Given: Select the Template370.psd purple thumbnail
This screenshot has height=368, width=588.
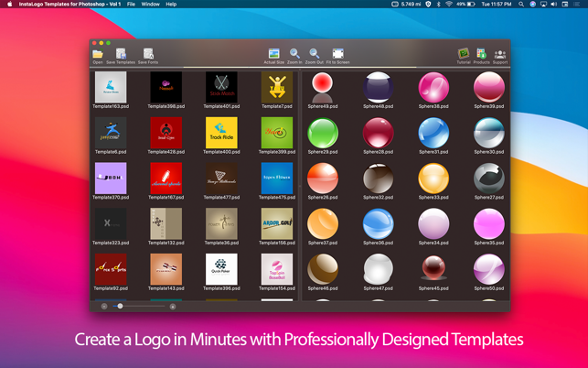Looking at the screenshot, I should tap(111, 178).
